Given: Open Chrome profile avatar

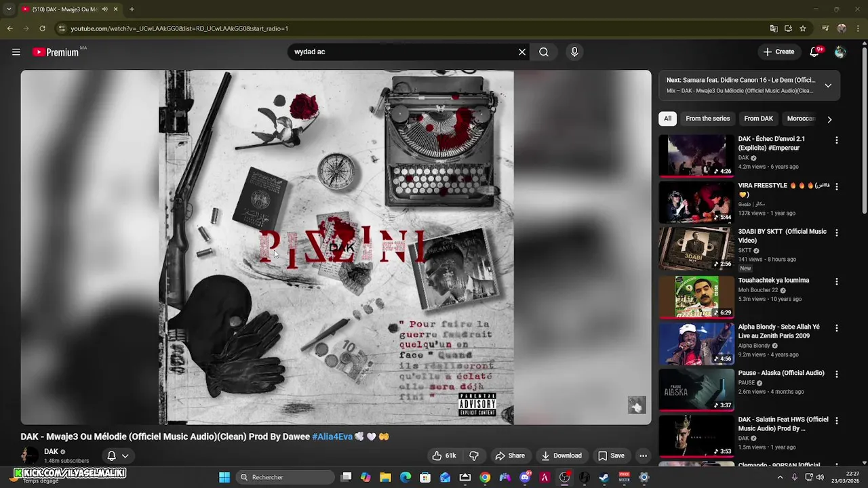Looking at the screenshot, I should [842, 28].
